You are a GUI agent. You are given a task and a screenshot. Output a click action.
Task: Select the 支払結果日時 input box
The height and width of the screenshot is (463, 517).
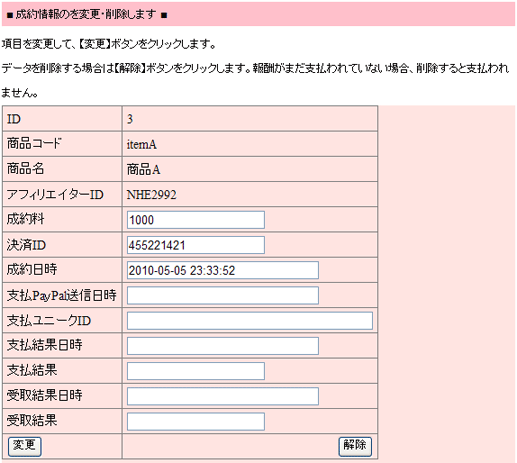223,346
